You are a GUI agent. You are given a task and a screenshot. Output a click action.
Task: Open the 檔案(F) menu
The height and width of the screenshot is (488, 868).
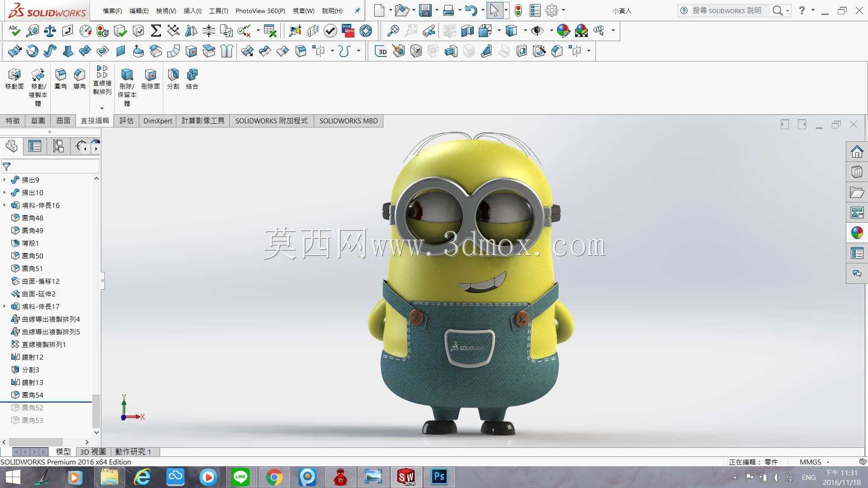point(112,11)
